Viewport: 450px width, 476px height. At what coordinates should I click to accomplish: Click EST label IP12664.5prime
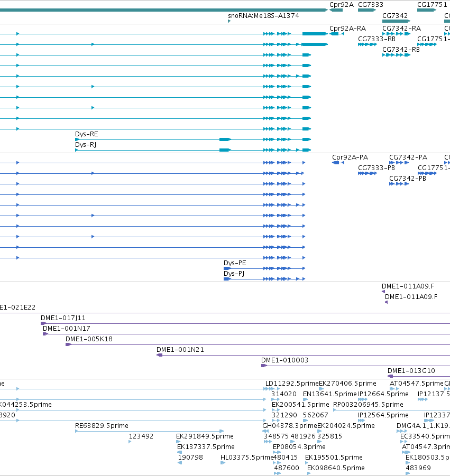click(x=383, y=394)
